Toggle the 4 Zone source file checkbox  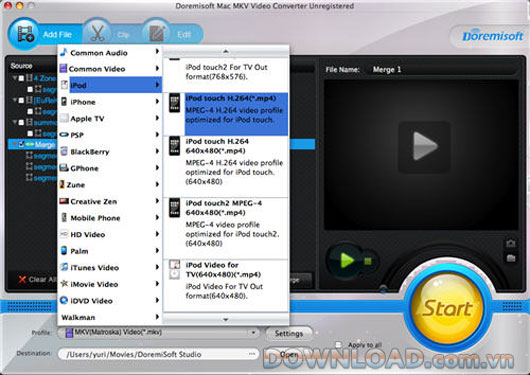22,78
